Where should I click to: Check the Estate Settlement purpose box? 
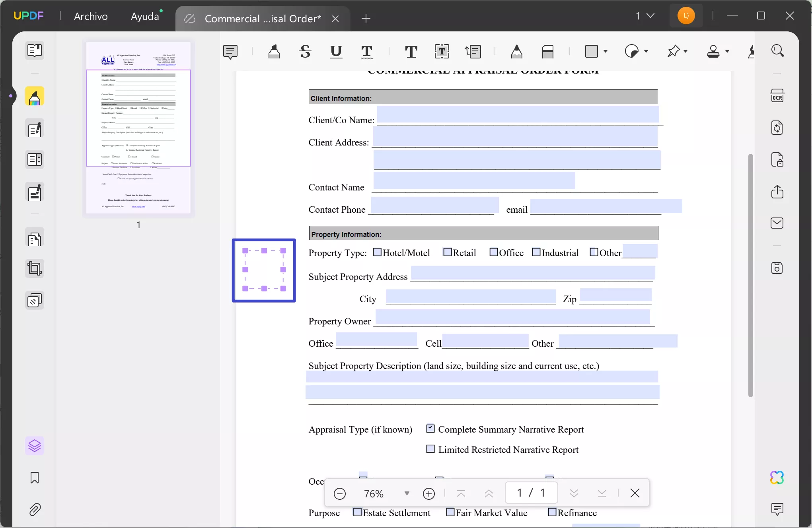coord(357,512)
